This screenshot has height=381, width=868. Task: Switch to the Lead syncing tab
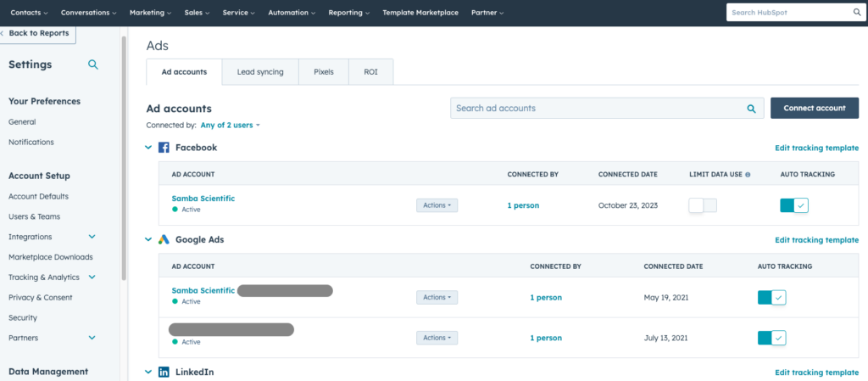(260, 72)
